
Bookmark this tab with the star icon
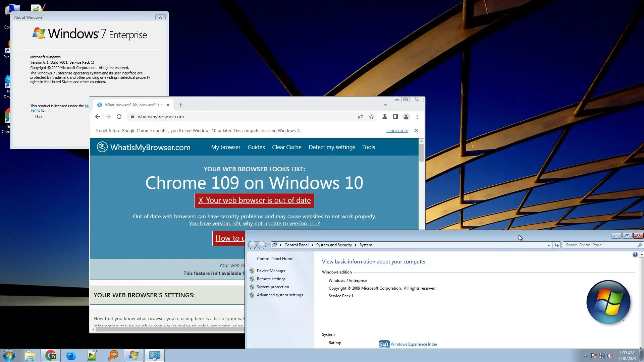(x=371, y=117)
